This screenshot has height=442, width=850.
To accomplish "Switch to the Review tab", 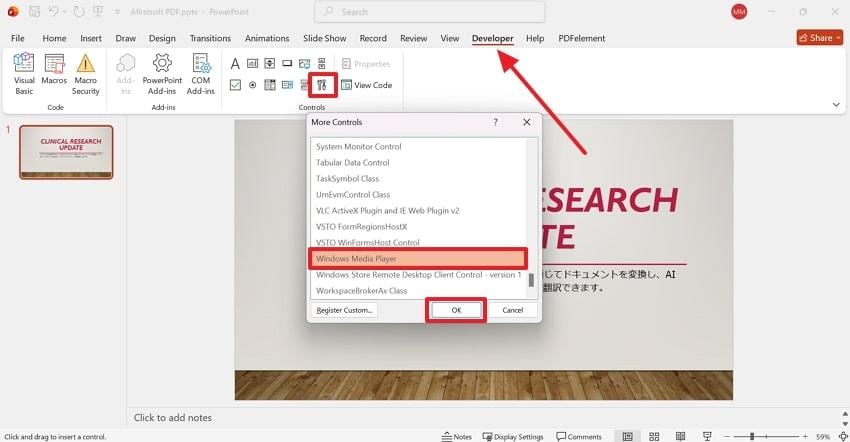I will coord(414,38).
